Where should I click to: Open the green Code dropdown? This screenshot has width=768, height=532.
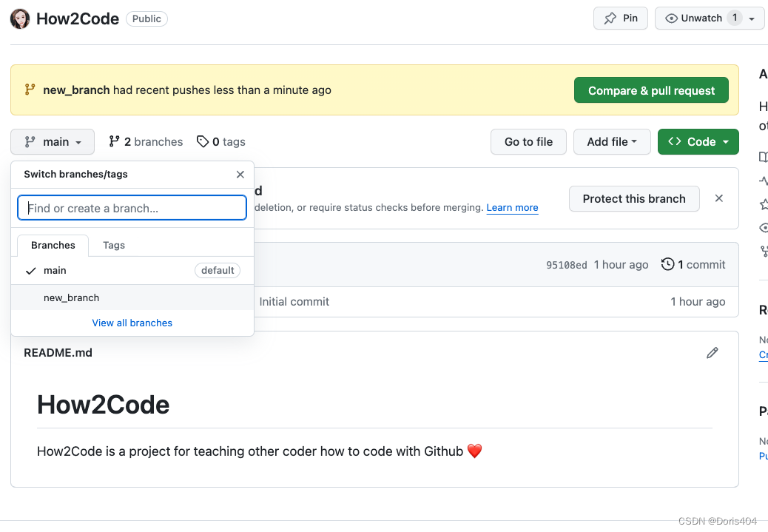point(698,142)
